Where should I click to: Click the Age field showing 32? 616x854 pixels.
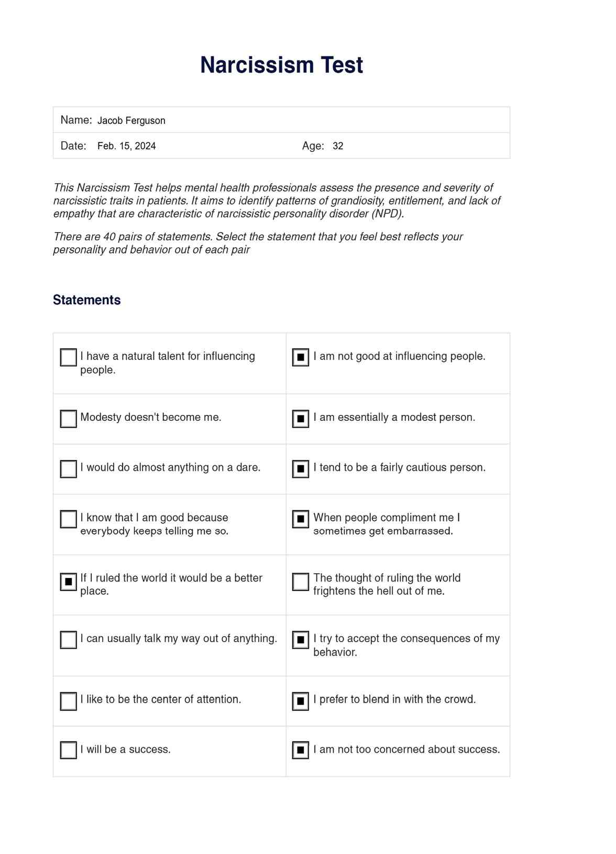click(338, 146)
